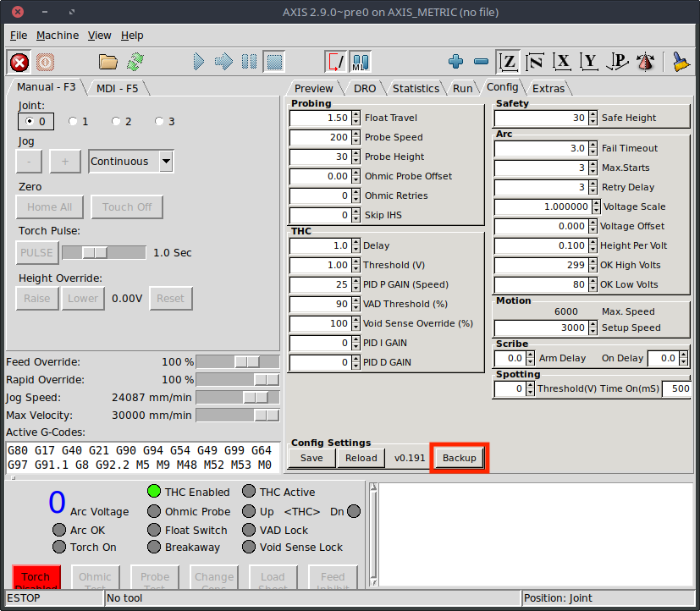Image resolution: width=700 pixels, height=611 pixels.
Task: Select the Y front view
Action: (589, 62)
